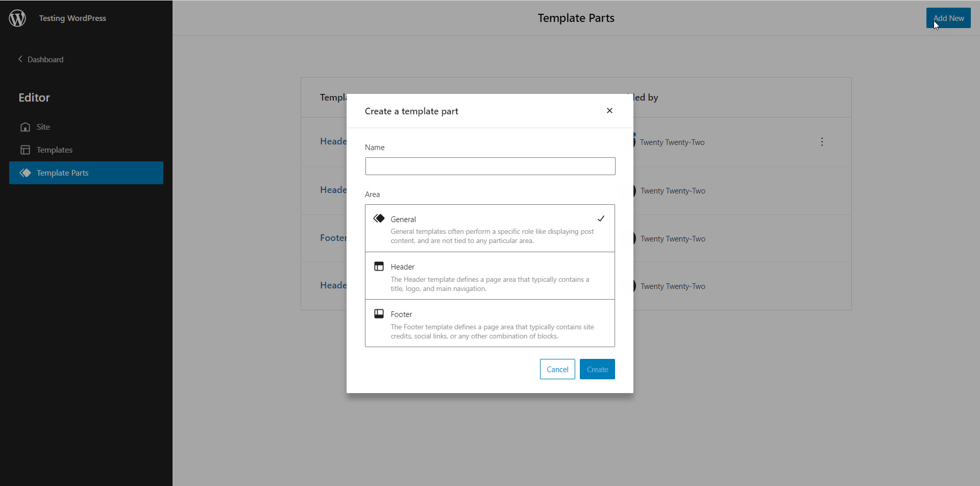Screen dimensions: 980x486
Task: Click the Footer area layout icon
Action: 379,314
